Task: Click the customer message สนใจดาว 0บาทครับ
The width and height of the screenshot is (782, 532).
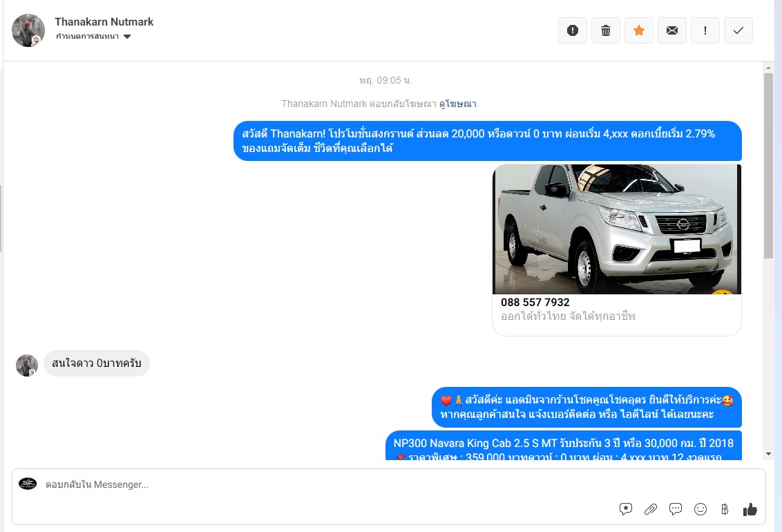Action: [x=97, y=363]
